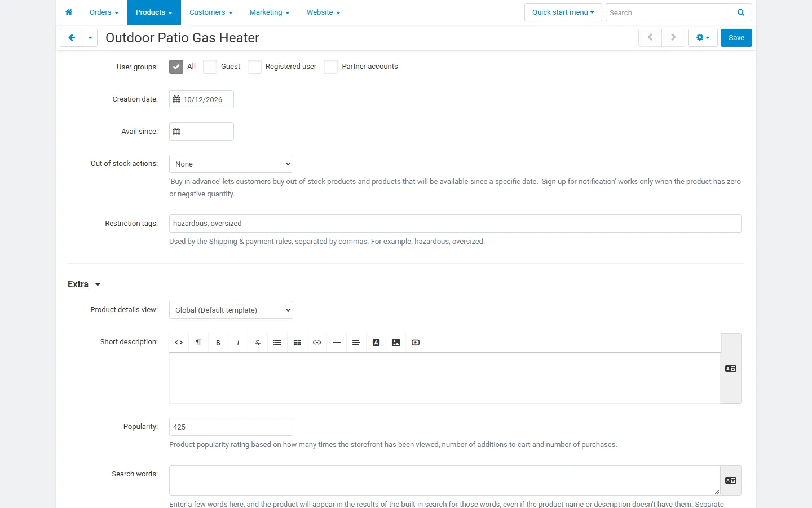Open the Customers menu
Viewport: 812px width, 508px height.
(211, 12)
